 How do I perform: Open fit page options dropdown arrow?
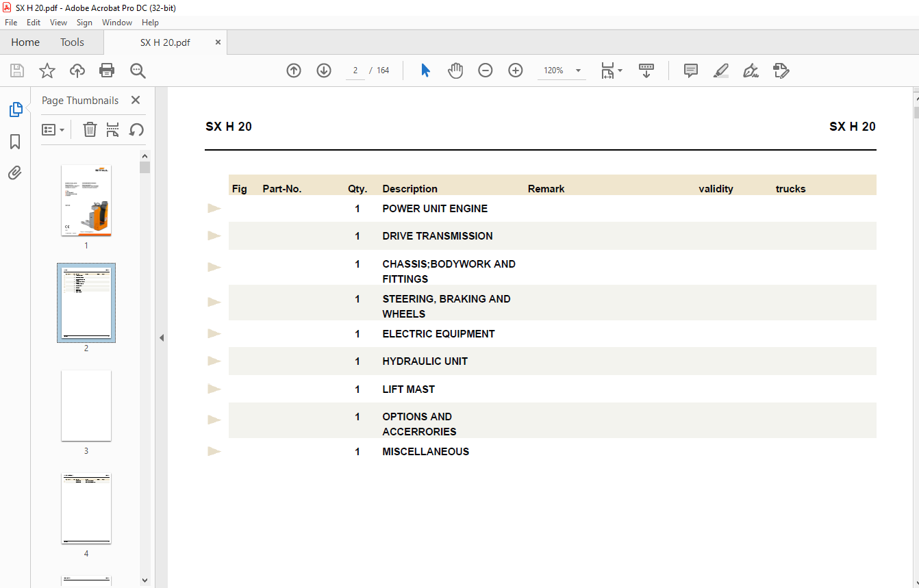(620, 71)
